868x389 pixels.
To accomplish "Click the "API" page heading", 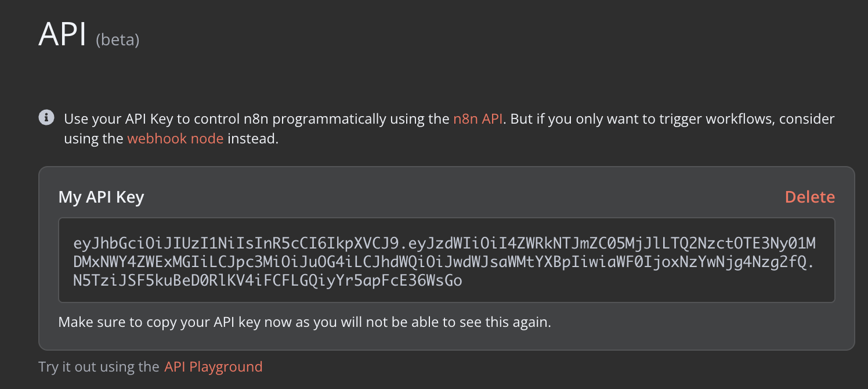I will coord(62,35).
